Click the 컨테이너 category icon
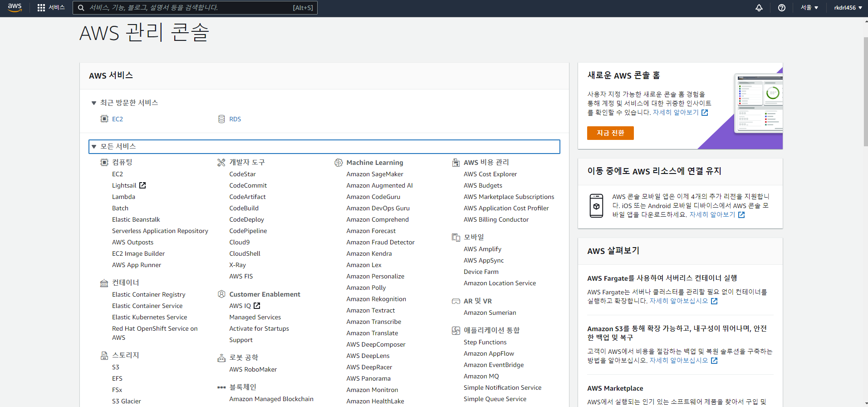This screenshot has height=407, width=868. [x=104, y=283]
